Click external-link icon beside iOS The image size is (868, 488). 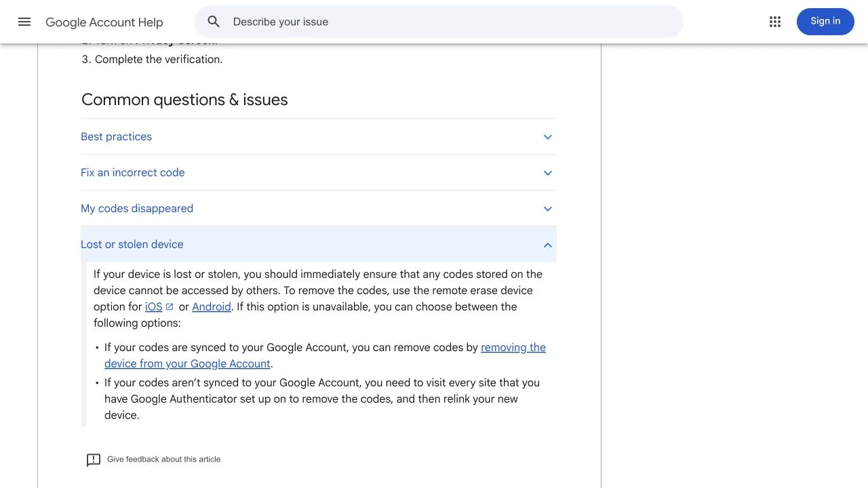tap(170, 307)
